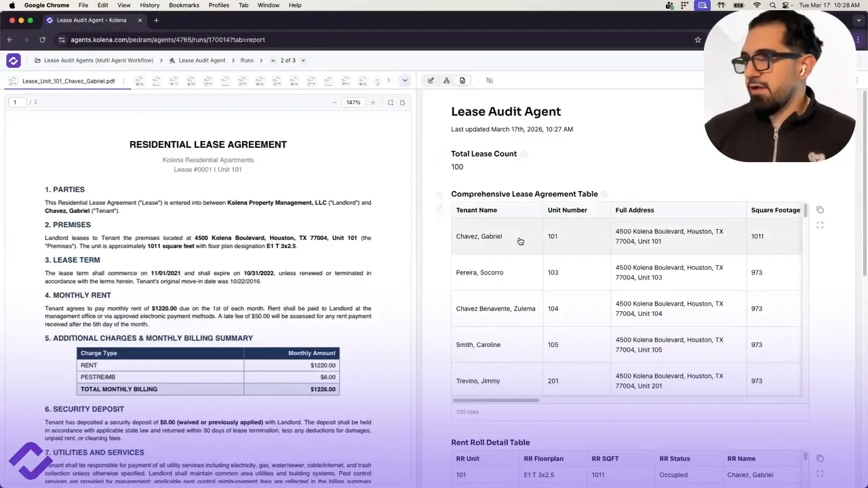The image size is (868, 488).
Task: Click the fit-to-width icon in PDF viewer
Action: pyautogui.click(x=390, y=102)
